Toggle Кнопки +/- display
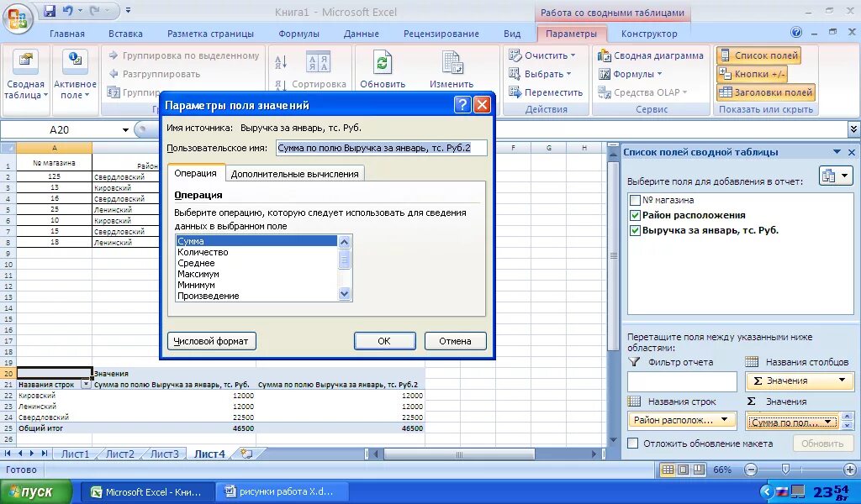The image size is (861, 504). tap(753, 73)
